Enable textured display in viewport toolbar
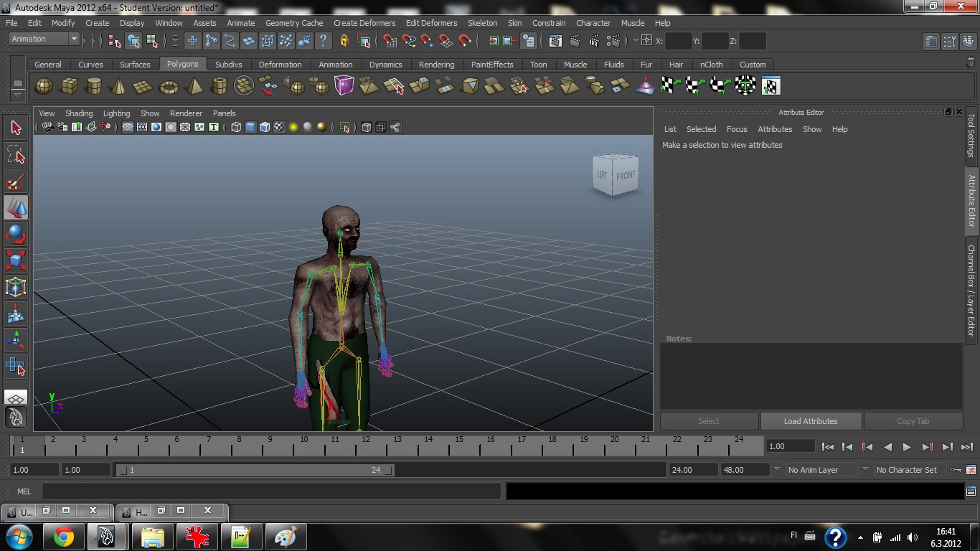The width and height of the screenshot is (980, 551). [x=279, y=128]
